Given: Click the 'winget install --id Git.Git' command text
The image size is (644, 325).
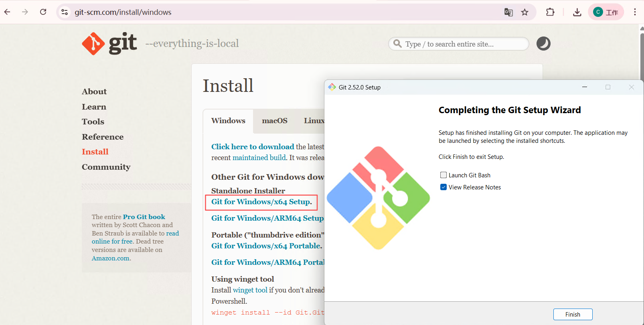Looking at the screenshot, I should [x=268, y=313].
